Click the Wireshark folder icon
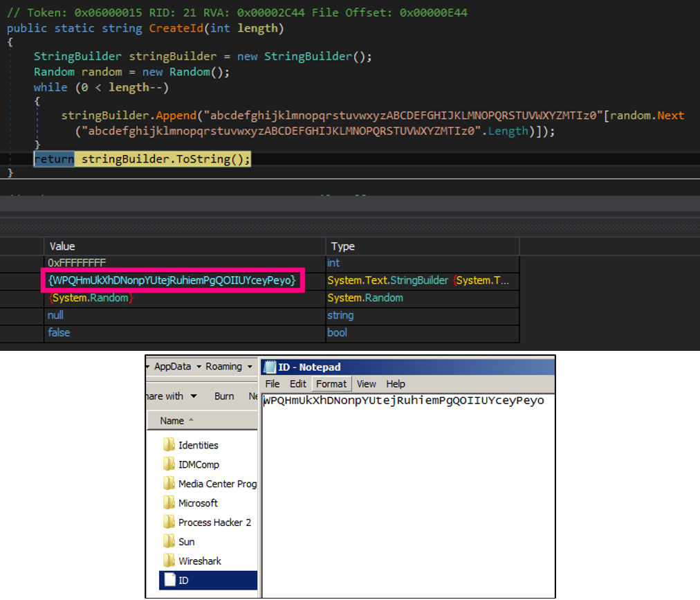700x600 pixels. 169,561
